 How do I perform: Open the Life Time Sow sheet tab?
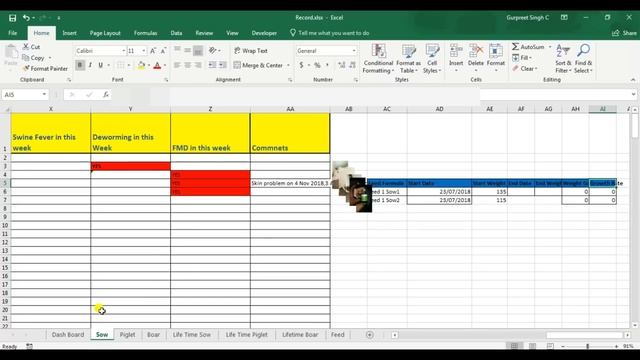pos(192,335)
